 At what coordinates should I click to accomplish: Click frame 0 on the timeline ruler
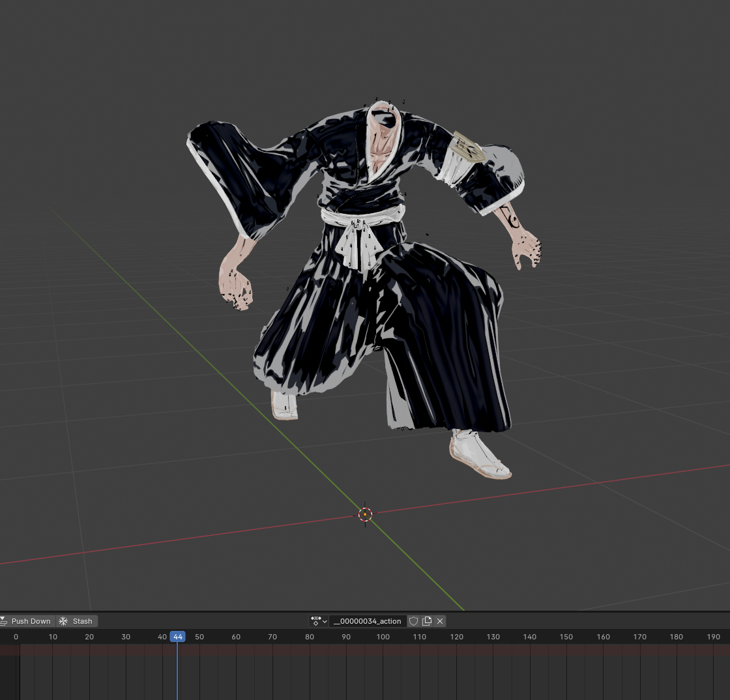coord(16,637)
